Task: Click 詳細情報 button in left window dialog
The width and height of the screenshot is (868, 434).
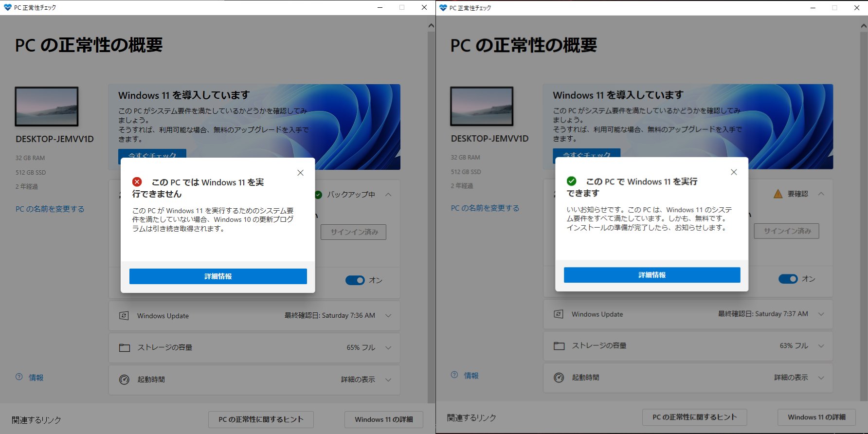Action: (x=218, y=276)
